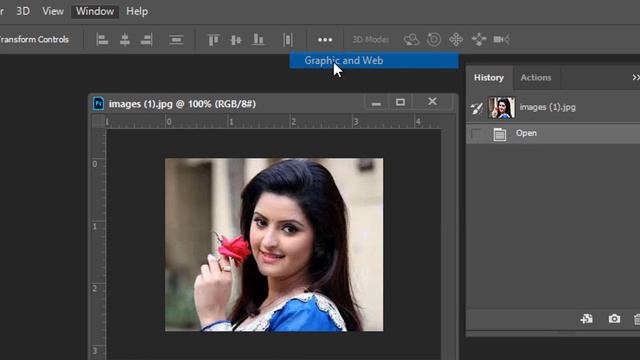
Task: Select the 3D Orbit camera icon
Action: 411,40
